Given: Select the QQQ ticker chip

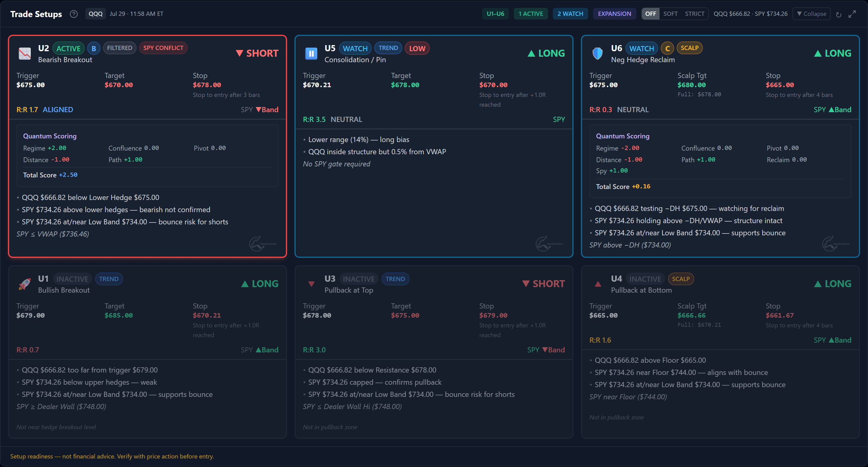Looking at the screenshot, I should point(95,14).
